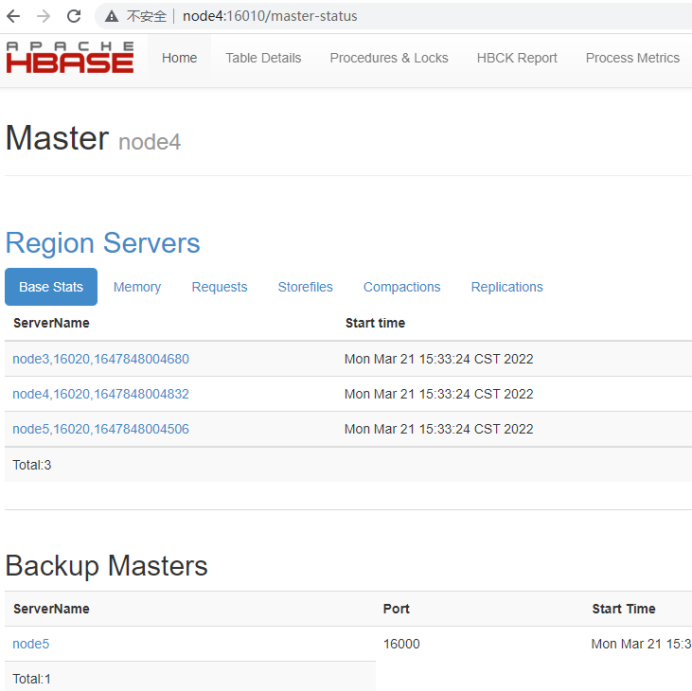Reload the page with refresh icon
692x691 pixels.
click(x=73, y=16)
